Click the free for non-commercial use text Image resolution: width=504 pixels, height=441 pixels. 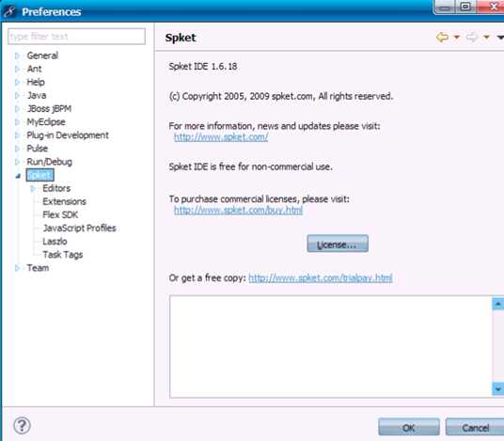click(250, 166)
